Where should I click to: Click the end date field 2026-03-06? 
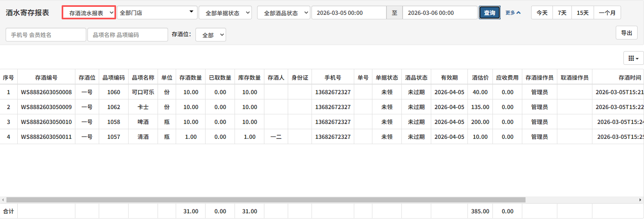[440, 13]
